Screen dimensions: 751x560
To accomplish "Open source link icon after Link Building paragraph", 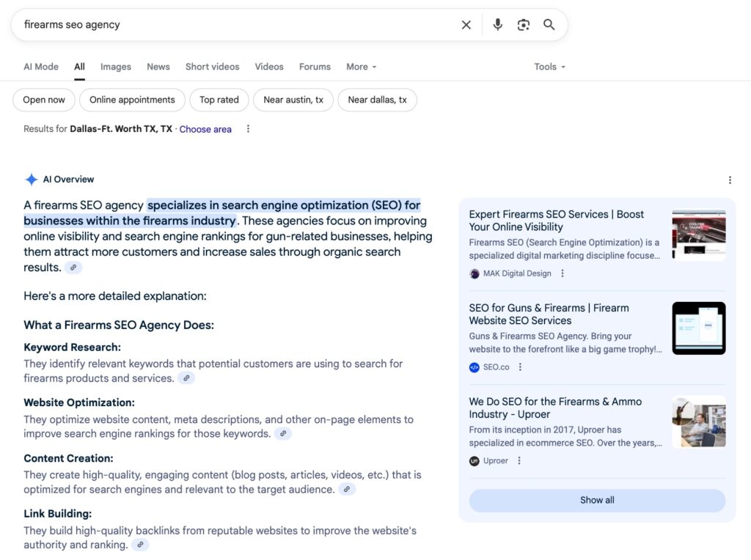I will point(140,545).
